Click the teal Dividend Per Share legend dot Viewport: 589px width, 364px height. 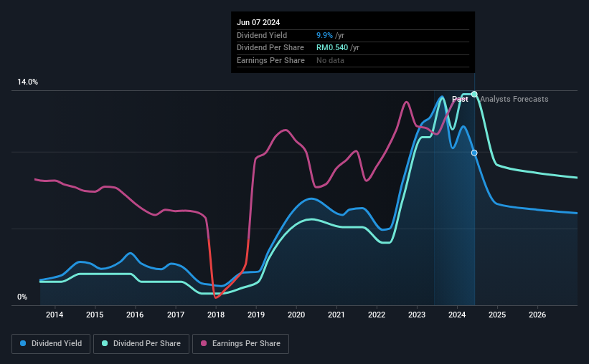click(x=105, y=343)
